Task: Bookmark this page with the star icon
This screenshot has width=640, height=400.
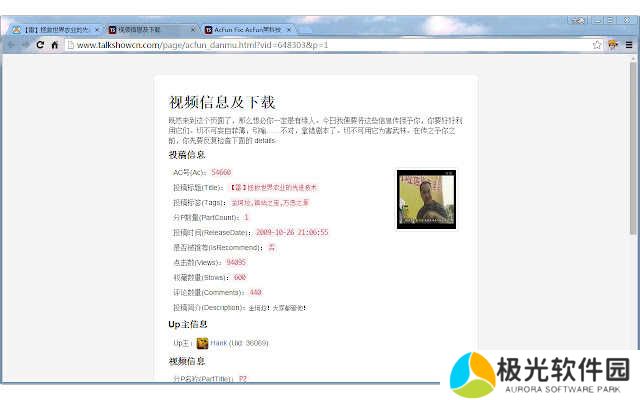Action: pos(597,45)
